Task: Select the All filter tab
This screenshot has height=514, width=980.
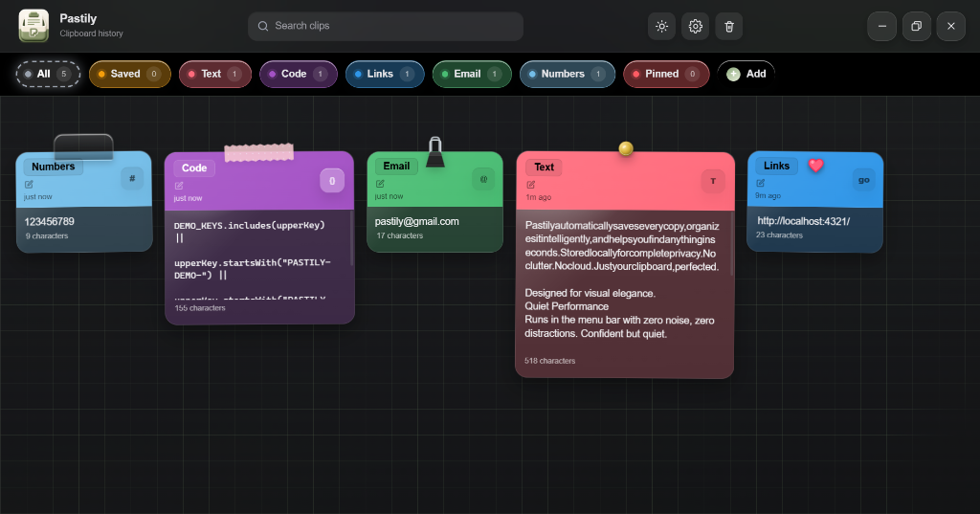Action: tap(48, 74)
